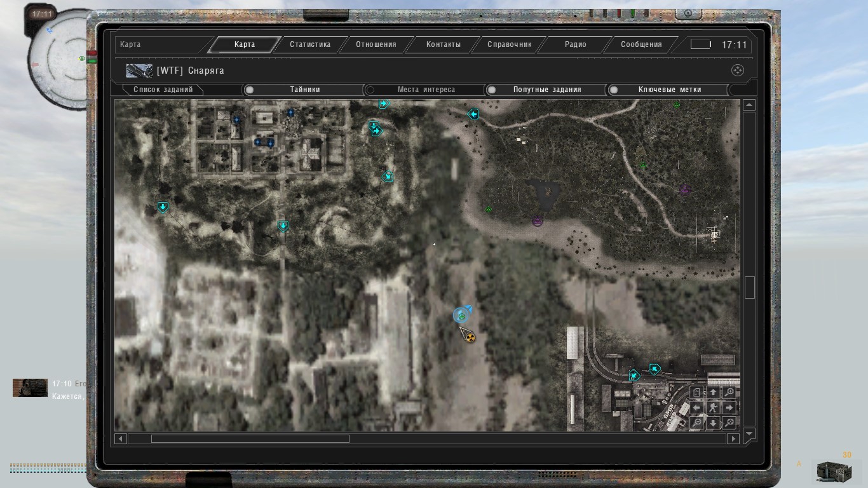This screenshot has width=868, height=488.
Task: Toggle Ключевые метки markers filter
Action: click(x=669, y=90)
